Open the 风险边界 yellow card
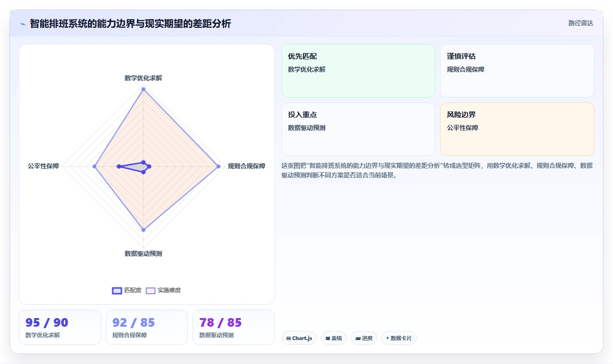 click(x=517, y=129)
